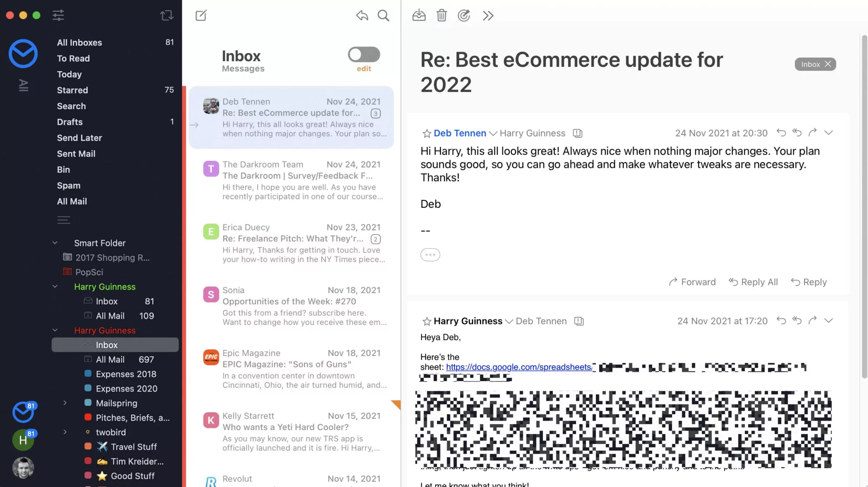Select the Good Stuff smart folder
This screenshot has height=487, width=868.
(132, 476)
